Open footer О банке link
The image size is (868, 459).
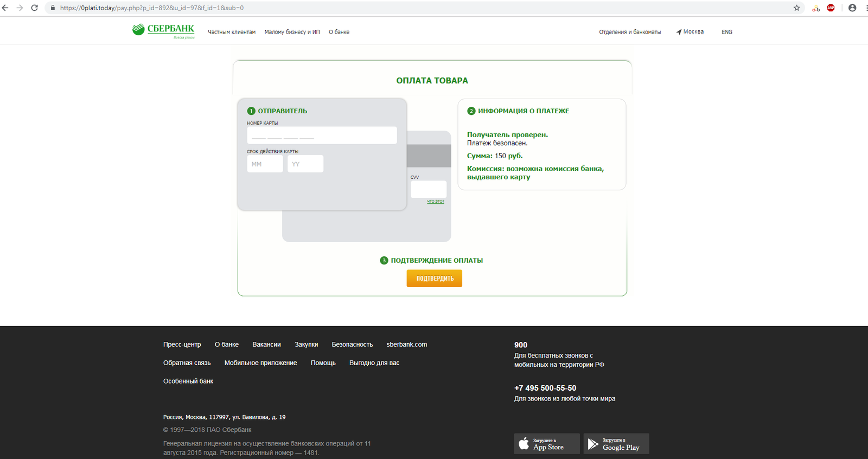[227, 345]
